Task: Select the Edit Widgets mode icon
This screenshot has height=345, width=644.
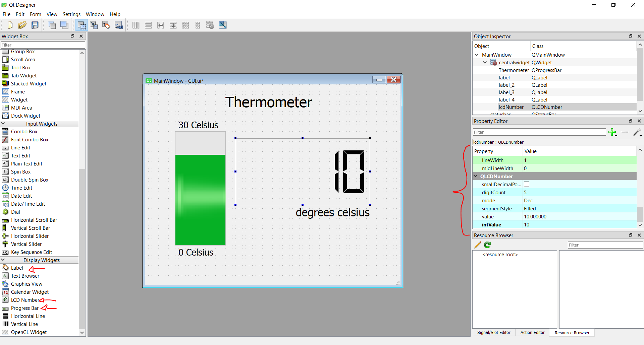Action: [82, 25]
